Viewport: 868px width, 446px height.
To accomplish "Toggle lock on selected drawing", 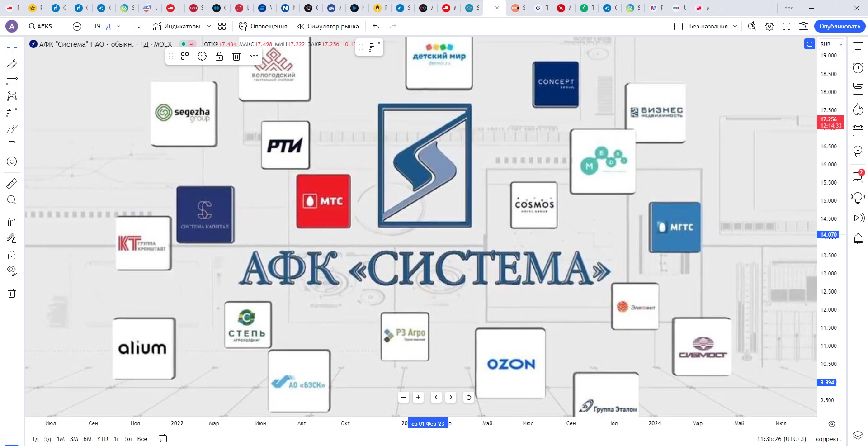I will click(x=219, y=56).
